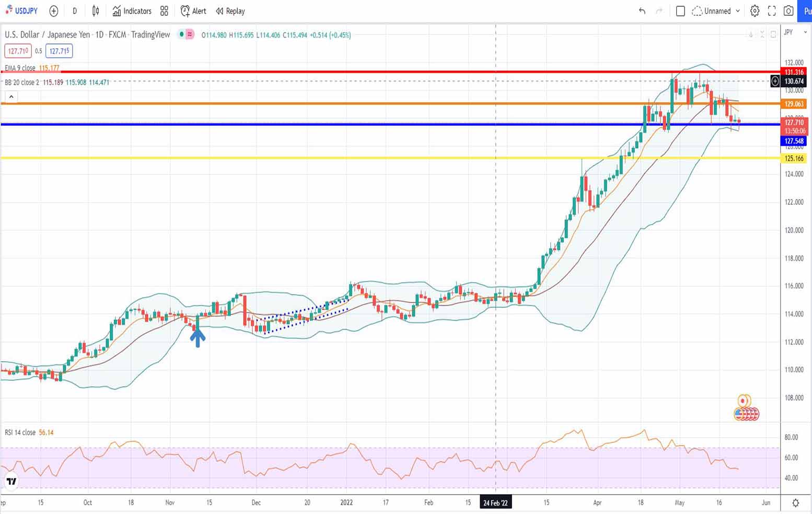Open the D timeframe interval menu
Image resolution: width=812 pixels, height=514 pixels.
(x=75, y=11)
